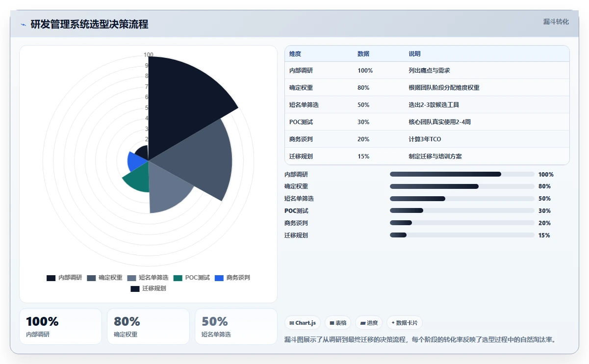Click the 列出痛点与需求 description cell

point(429,71)
